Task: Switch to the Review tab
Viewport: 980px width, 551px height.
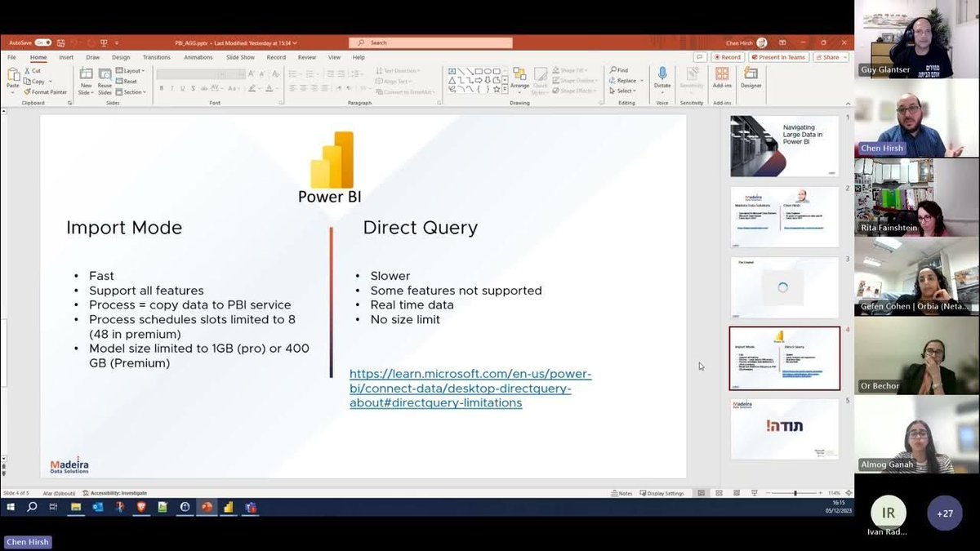Action: pyautogui.click(x=306, y=57)
